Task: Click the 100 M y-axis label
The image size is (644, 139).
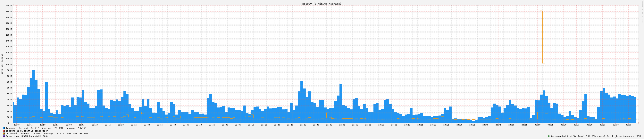Action: [9, 64]
